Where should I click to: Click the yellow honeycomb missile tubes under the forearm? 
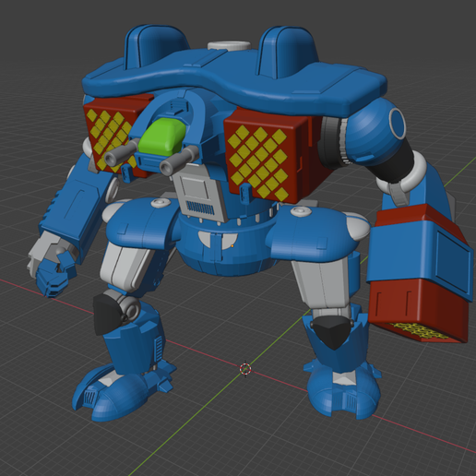[419, 332]
